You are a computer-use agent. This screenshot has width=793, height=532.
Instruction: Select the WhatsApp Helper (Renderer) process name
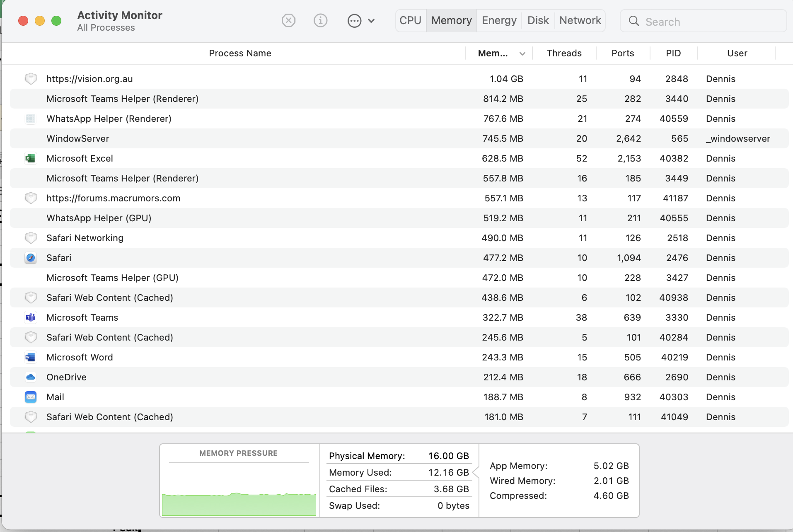pyautogui.click(x=109, y=118)
